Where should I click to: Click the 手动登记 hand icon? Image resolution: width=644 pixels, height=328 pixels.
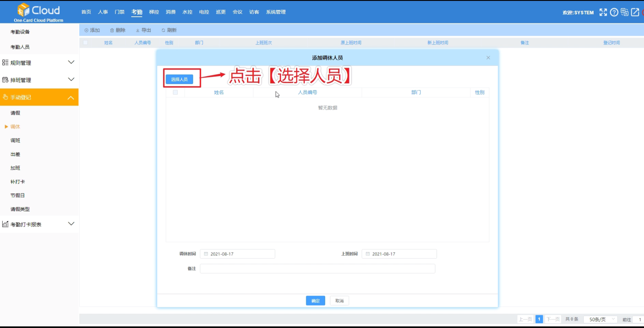[5, 97]
